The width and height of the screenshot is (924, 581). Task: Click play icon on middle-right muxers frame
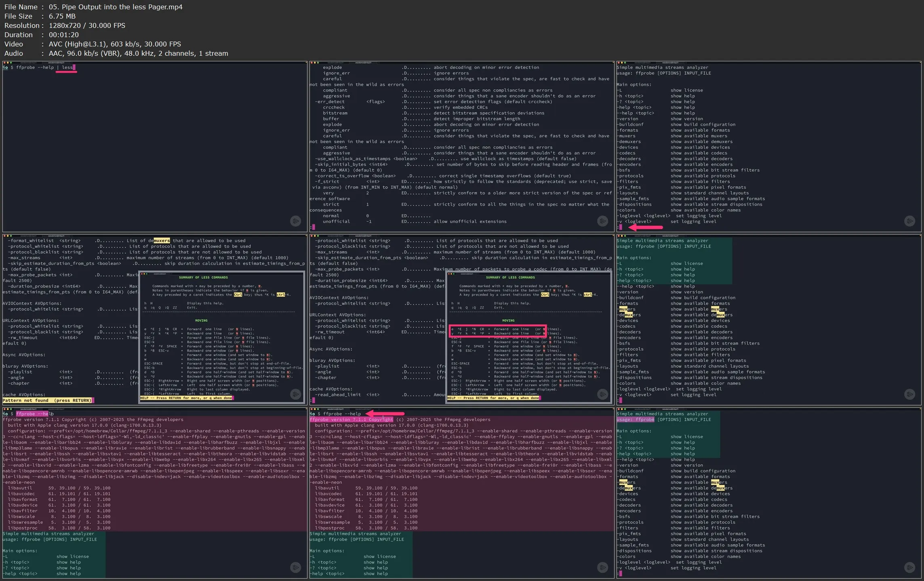click(909, 394)
